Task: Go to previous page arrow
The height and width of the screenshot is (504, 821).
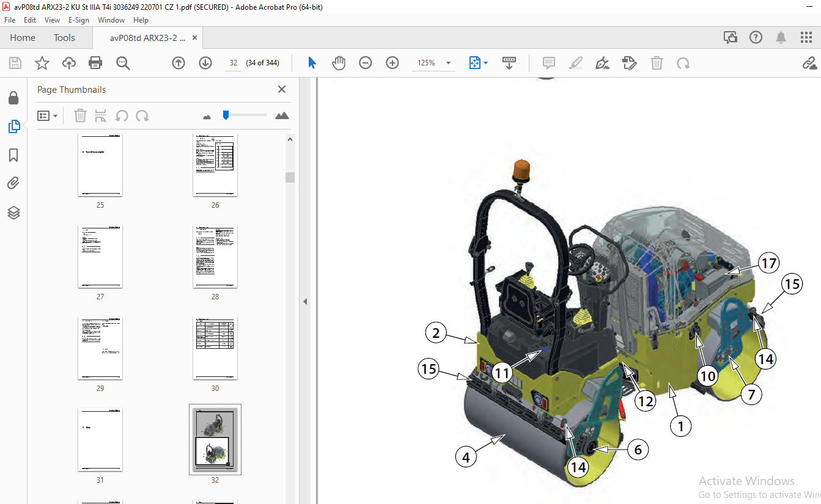Action: [179, 63]
